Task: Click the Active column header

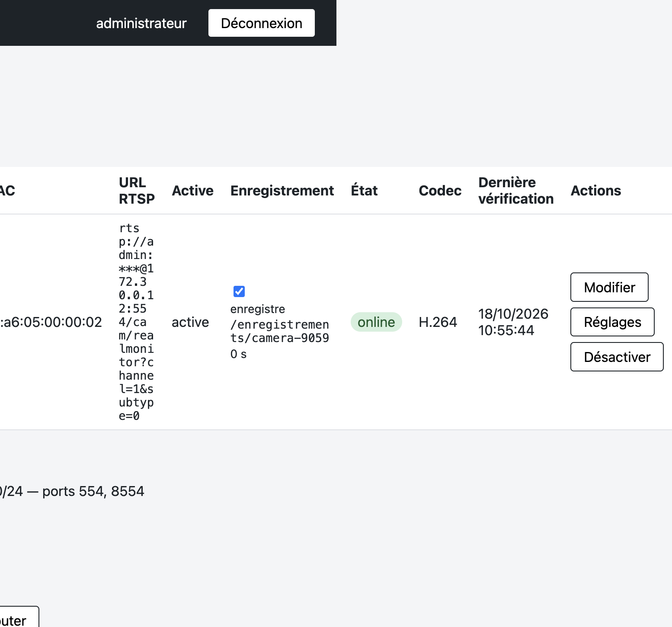Action: coord(192,191)
